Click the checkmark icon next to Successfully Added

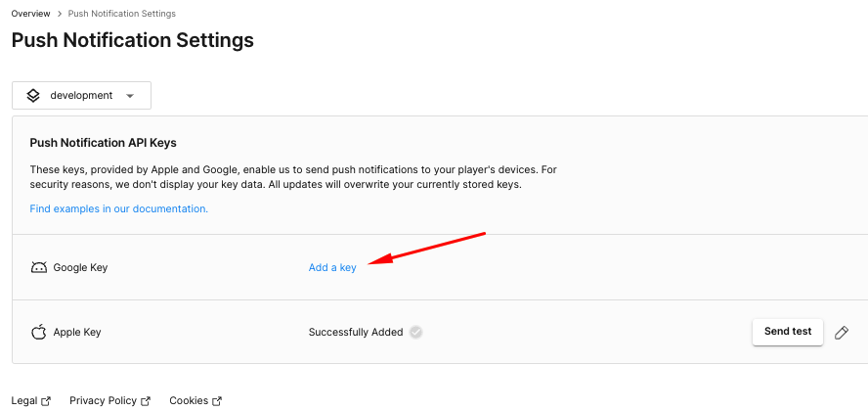415,332
